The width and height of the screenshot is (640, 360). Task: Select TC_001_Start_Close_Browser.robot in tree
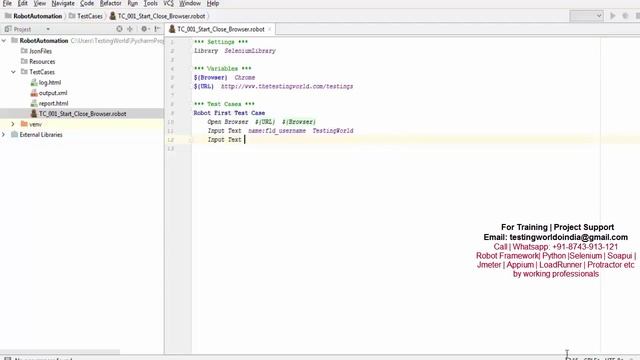[82, 113]
